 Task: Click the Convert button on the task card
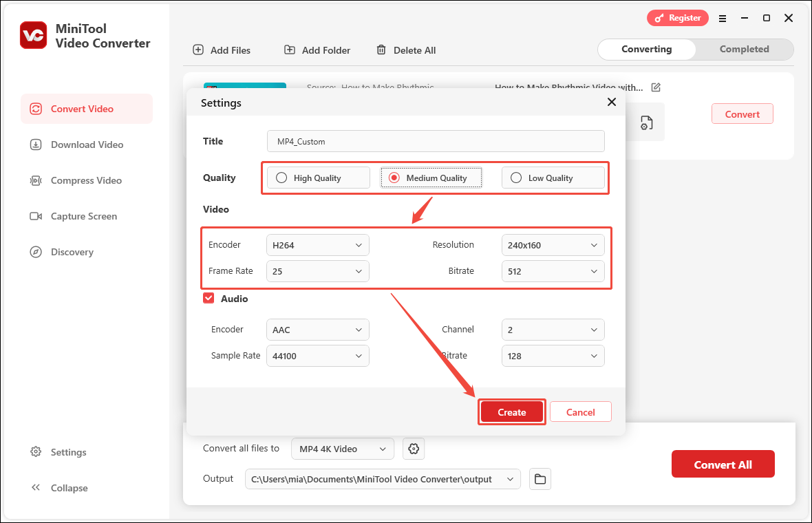[x=742, y=114]
